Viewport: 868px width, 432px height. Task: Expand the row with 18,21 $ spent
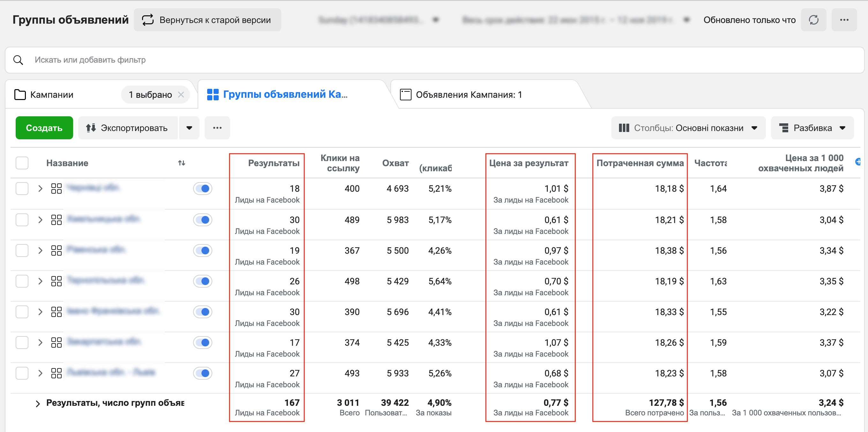coord(40,220)
